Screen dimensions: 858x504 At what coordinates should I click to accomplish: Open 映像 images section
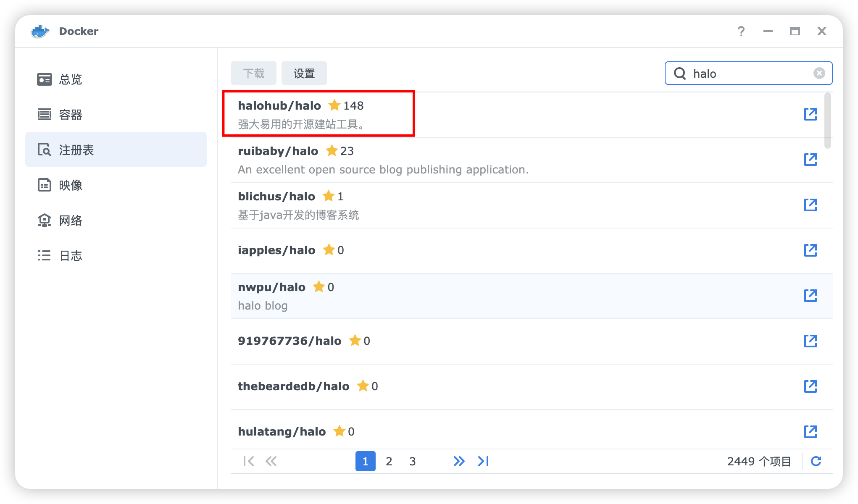[x=116, y=185]
